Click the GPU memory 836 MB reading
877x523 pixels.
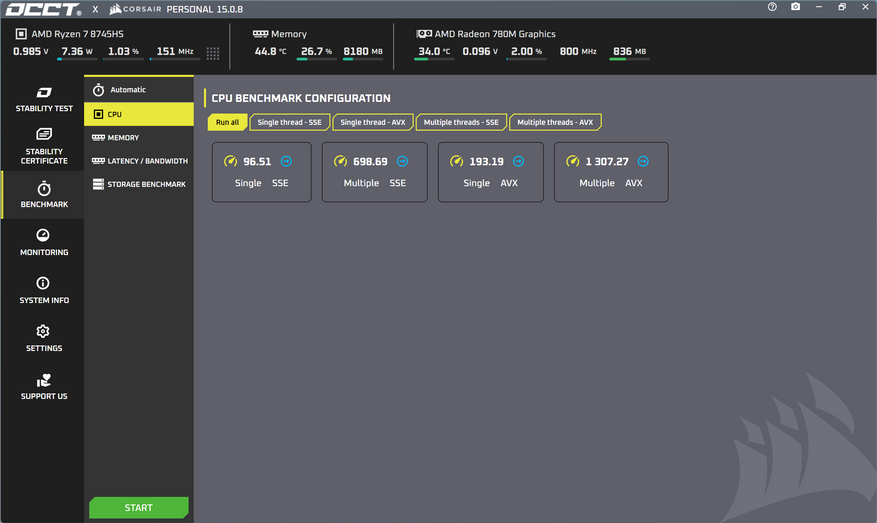[x=629, y=51]
